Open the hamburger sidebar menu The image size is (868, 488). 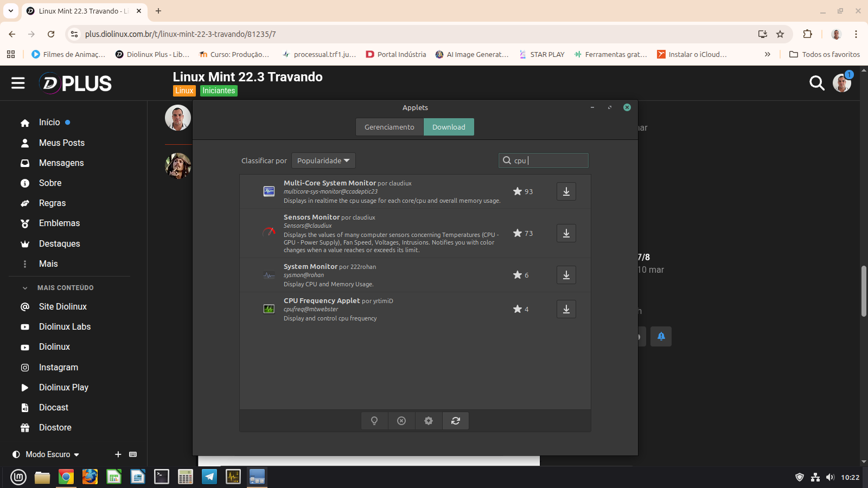(x=18, y=83)
